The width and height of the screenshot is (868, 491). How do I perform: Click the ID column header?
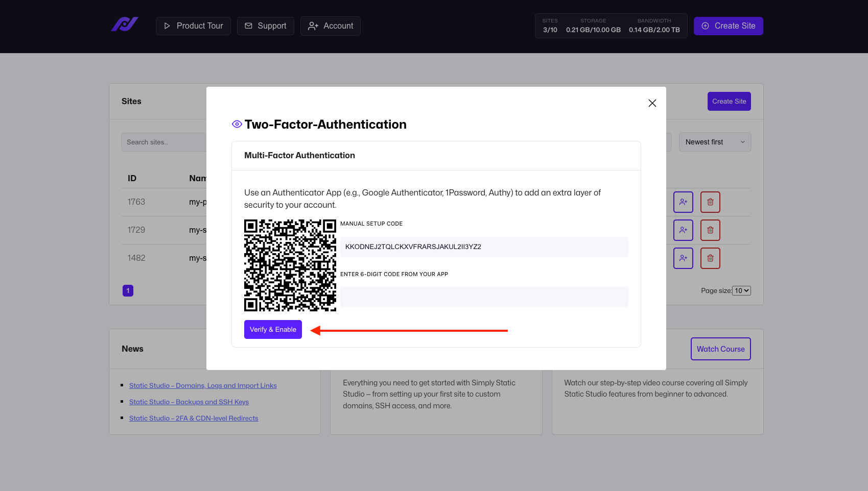pyautogui.click(x=132, y=178)
